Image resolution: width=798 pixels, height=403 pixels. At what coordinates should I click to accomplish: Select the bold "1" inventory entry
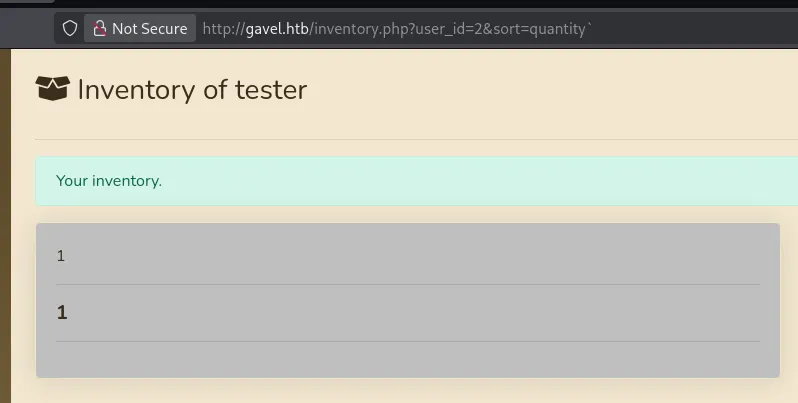click(x=62, y=313)
